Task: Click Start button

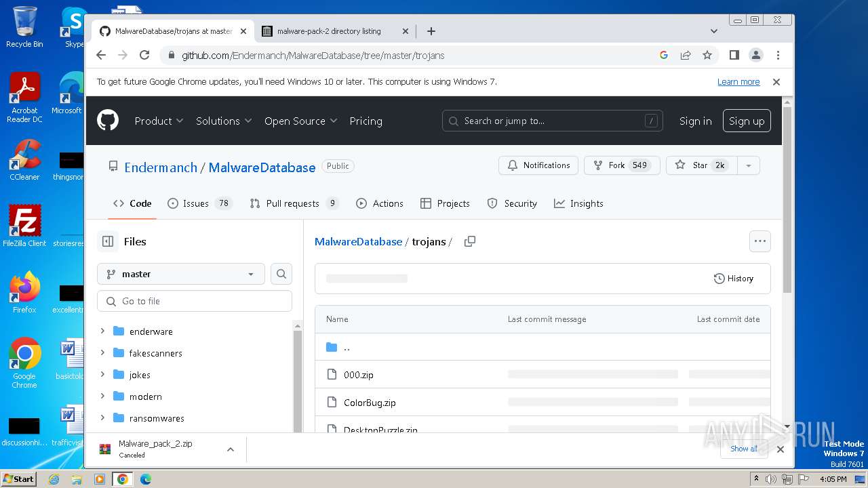Action: coord(18,479)
